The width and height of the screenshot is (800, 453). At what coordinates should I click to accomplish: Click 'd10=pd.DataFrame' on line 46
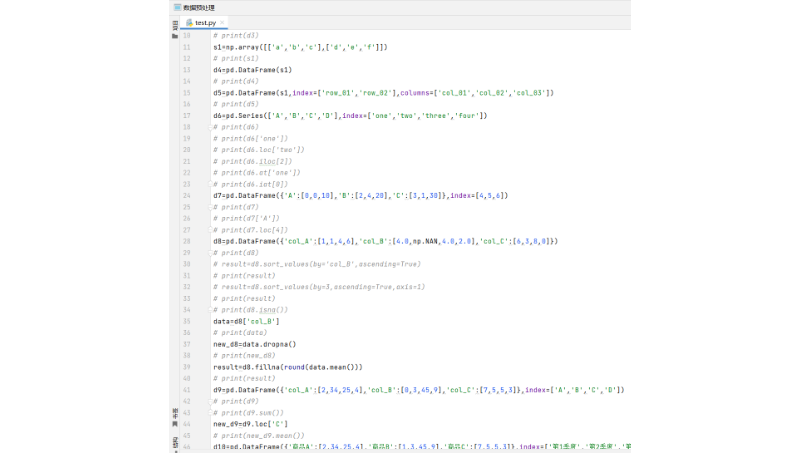tap(246, 447)
